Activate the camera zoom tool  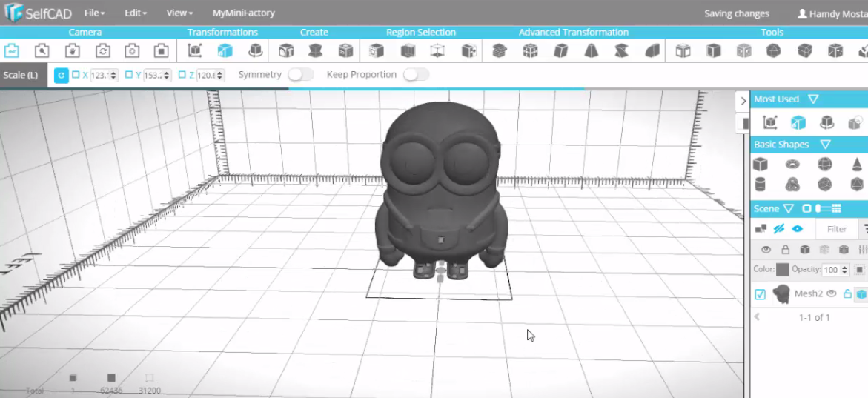[42, 51]
